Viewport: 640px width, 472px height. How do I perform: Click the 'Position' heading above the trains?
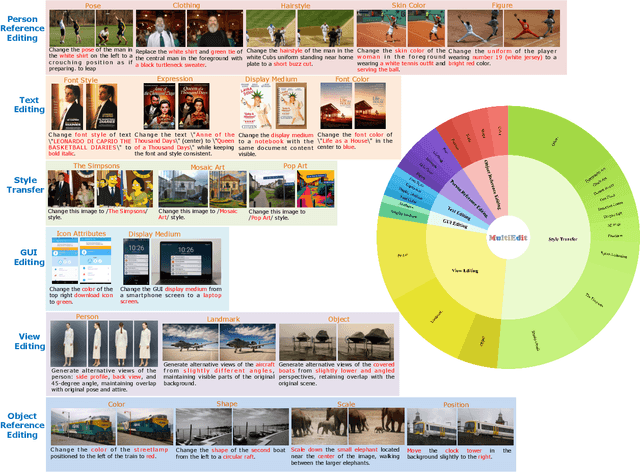[456, 405]
